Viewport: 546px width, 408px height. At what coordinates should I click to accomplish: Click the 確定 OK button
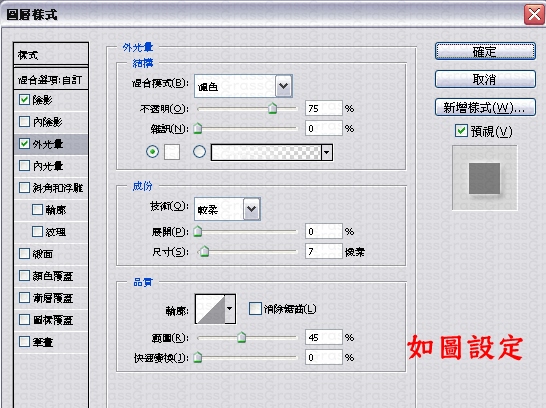click(485, 52)
